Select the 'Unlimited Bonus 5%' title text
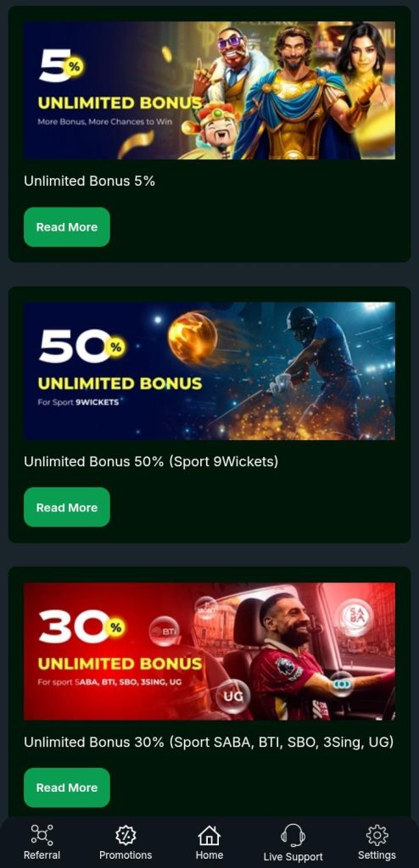The image size is (419, 868). pyautogui.click(x=89, y=181)
